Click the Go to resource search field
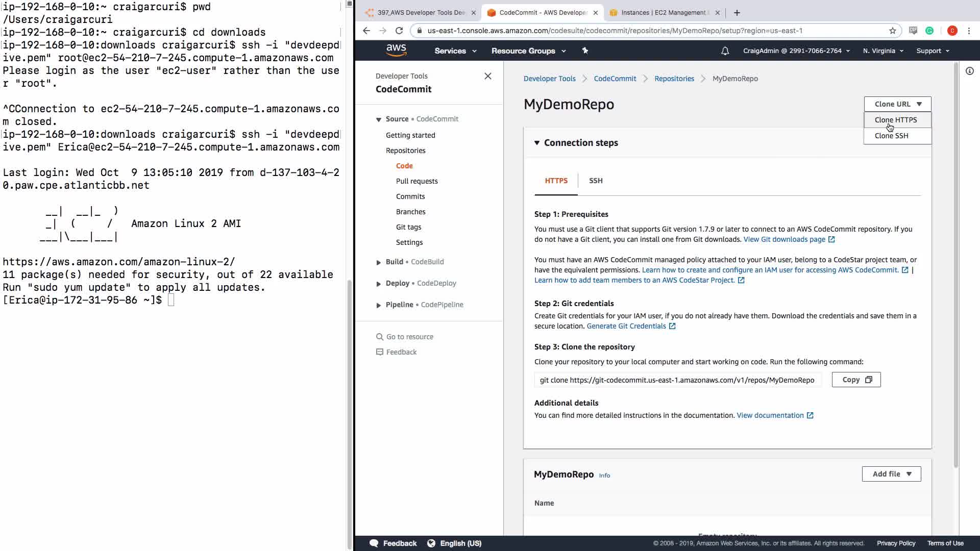 click(409, 337)
